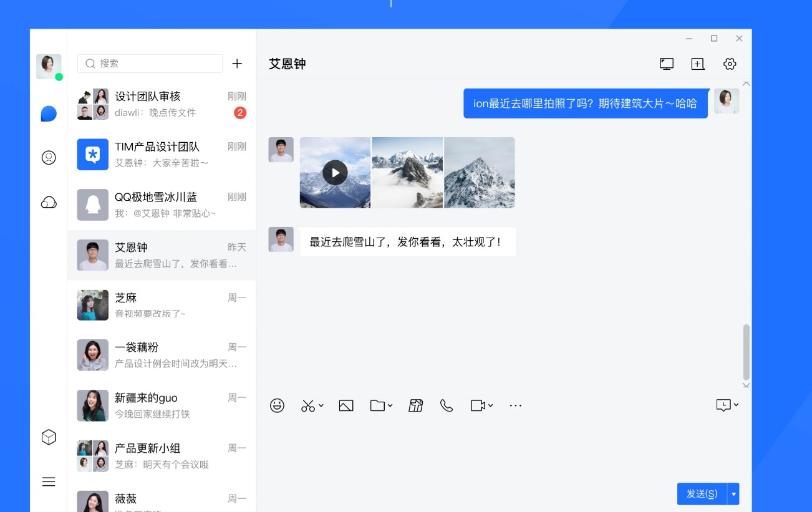This screenshot has height=512, width=812.
Task: Click the send file folder icon
Action: click(377, 405)
